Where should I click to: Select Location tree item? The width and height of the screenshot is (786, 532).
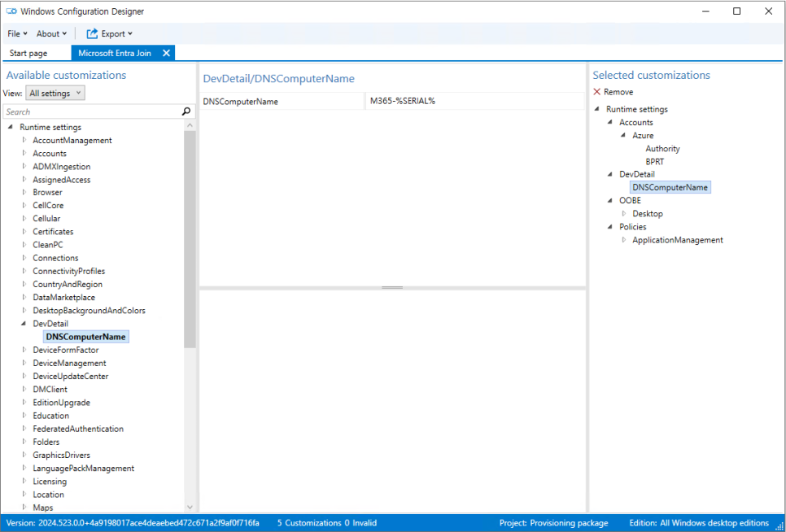(49, 494)
